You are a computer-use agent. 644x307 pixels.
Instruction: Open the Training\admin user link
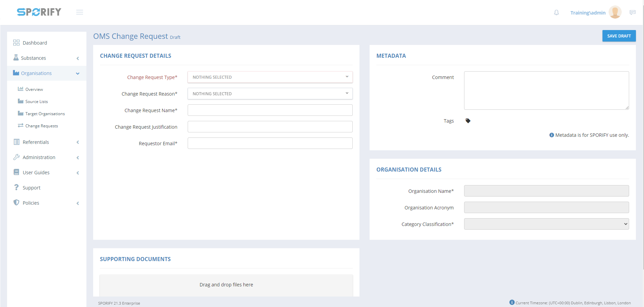(x=588, y=13)
